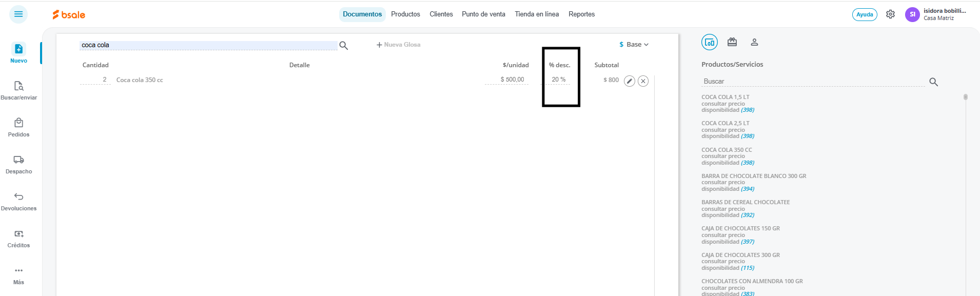This screenshot has height=296, width=980.
Task: Open the Nuevo document sidebar item
Action: [18, 53]
